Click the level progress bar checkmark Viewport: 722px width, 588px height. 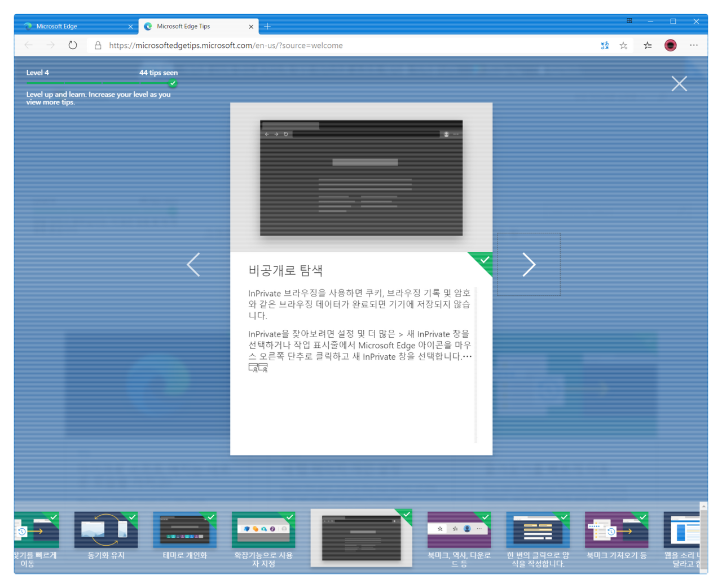(x=173, y=83)
